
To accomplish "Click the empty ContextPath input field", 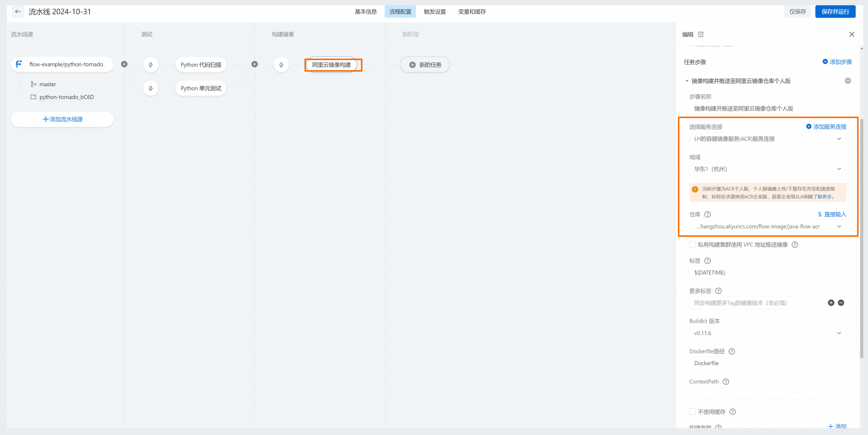I will point(767,393).
